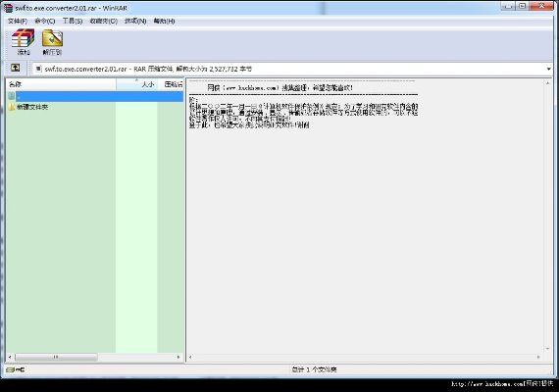Click the comment pane scroll up arrow
559x392 pixels.
(x=547, y=83)
